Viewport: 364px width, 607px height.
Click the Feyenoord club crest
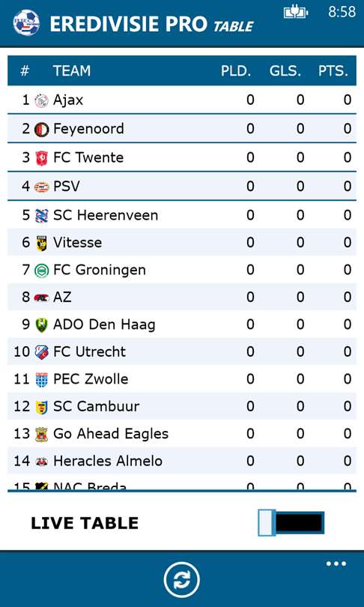click(x=41, y=130)
